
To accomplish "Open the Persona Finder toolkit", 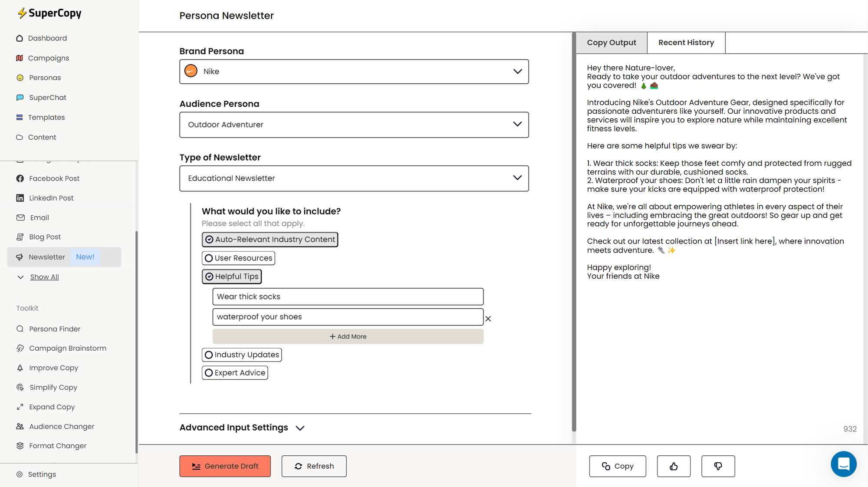I will [x=54, y=329].
